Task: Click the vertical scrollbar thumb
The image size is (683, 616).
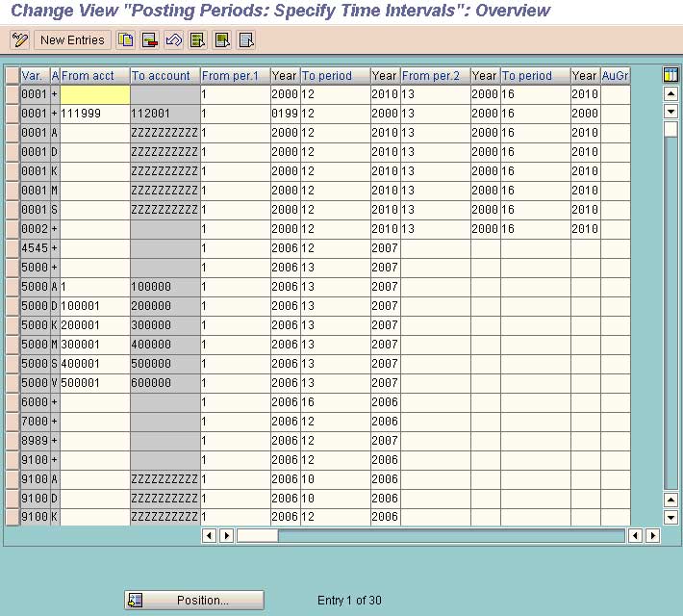Action: pos(670,129)
